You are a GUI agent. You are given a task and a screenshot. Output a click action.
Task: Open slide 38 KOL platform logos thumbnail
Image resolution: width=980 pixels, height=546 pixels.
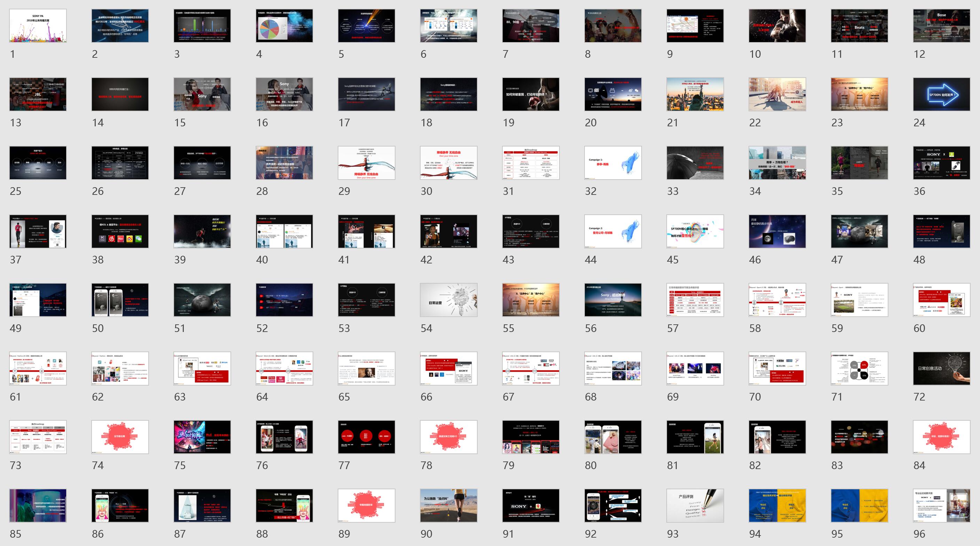pos(120,231)
